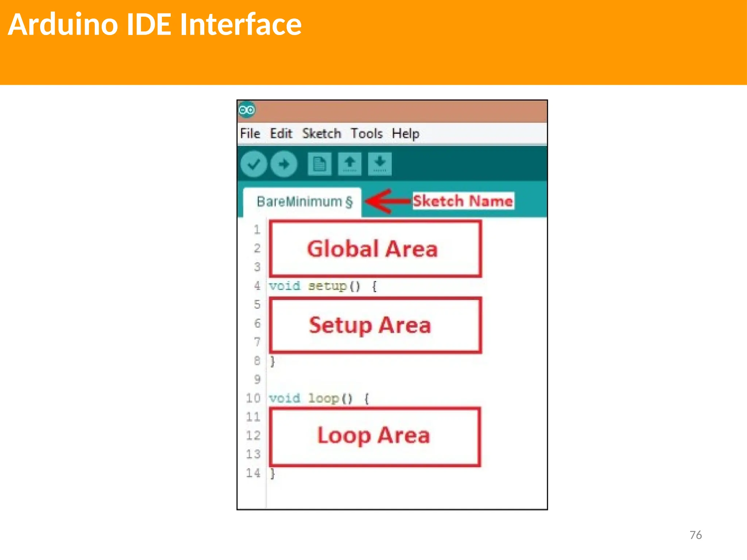This screenshot has width=747, height=560.
Task: Click the Verify checkmark button
Action: point(254,164)
